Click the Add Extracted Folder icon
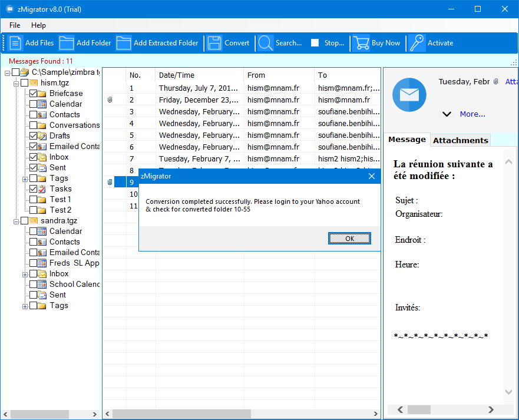Viewport: 519px width, 420px height. pyautogui.click(x=124, y=43)
